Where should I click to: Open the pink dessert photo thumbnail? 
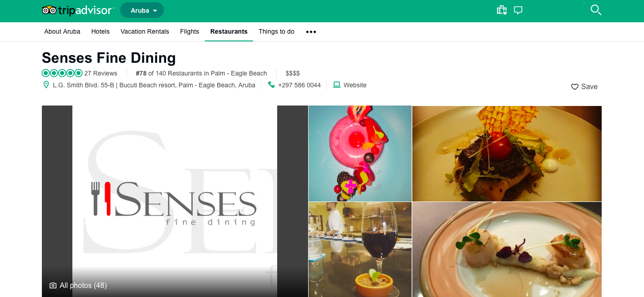coord(360,153)
